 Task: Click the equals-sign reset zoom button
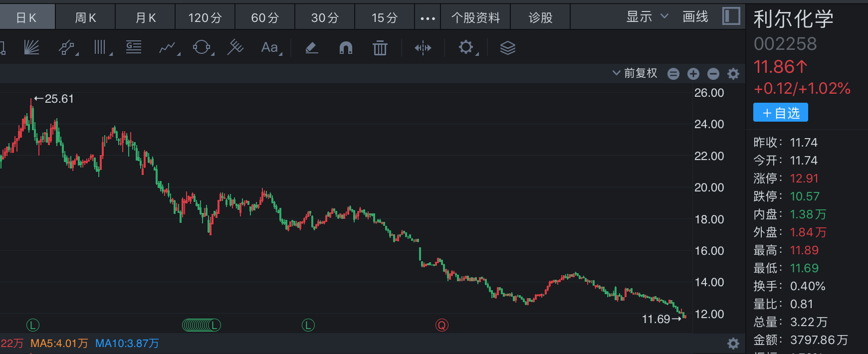(673, 74)
